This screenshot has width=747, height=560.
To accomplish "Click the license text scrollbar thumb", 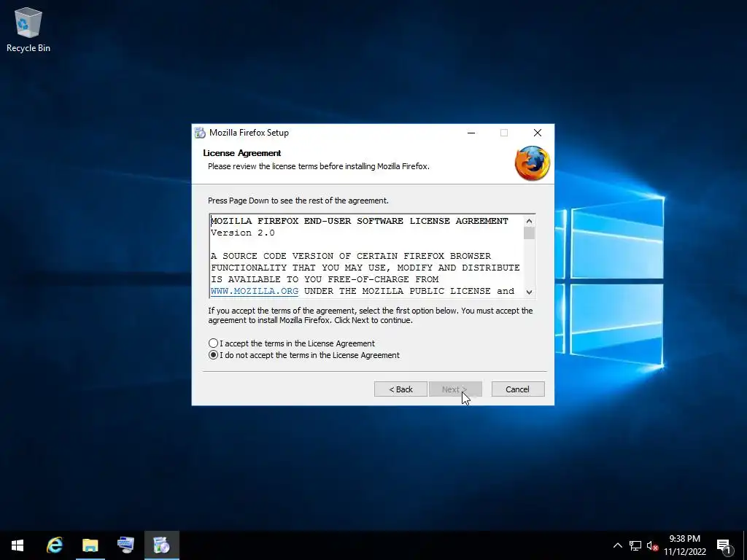I will coord(529,233).
